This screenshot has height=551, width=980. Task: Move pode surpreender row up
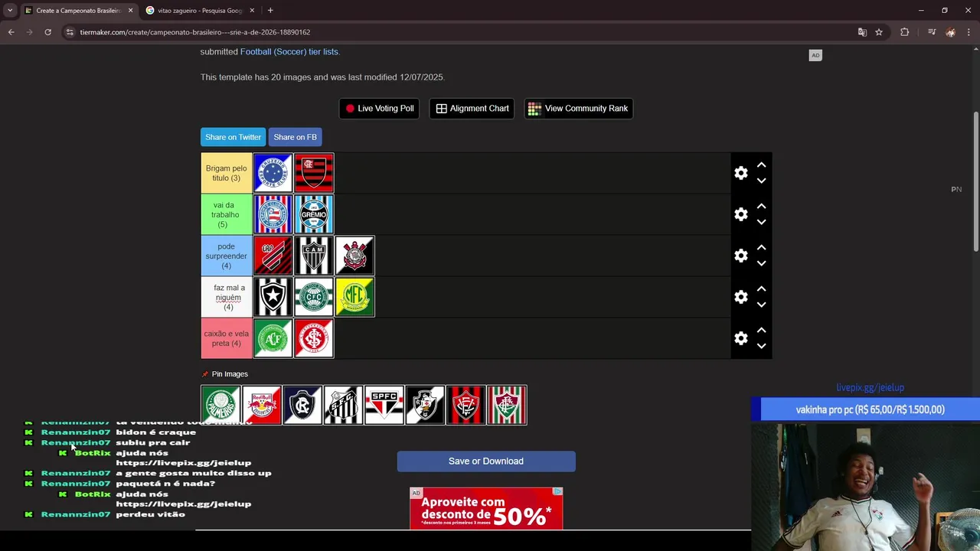(x=761, y=247)
